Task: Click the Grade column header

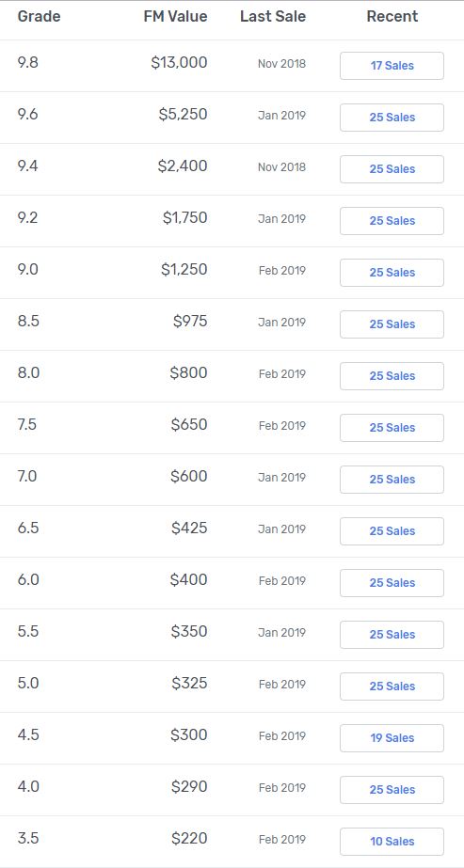Action: pos(39,17)
